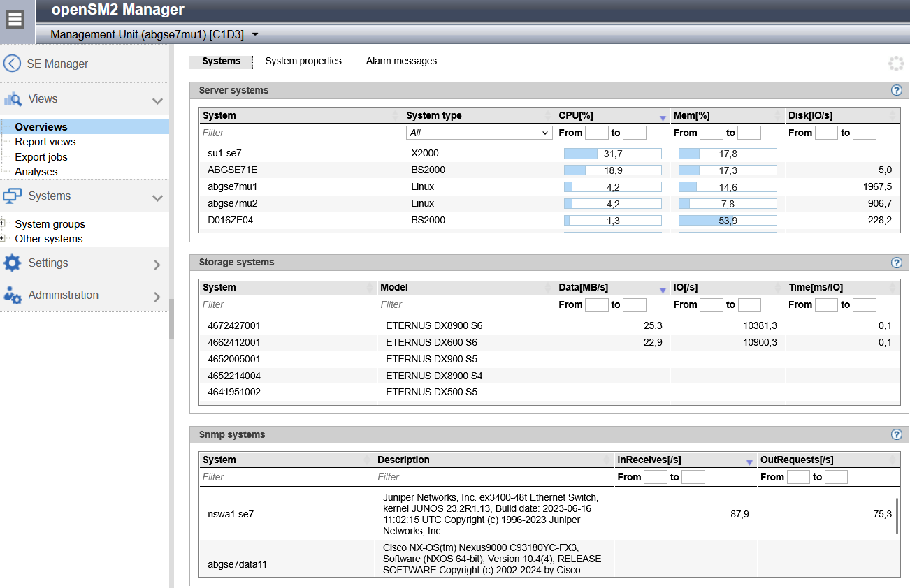This screenshot has height=588, width=910.
Task: Open the hamburger main menu
Action: (x=15, y=19)
